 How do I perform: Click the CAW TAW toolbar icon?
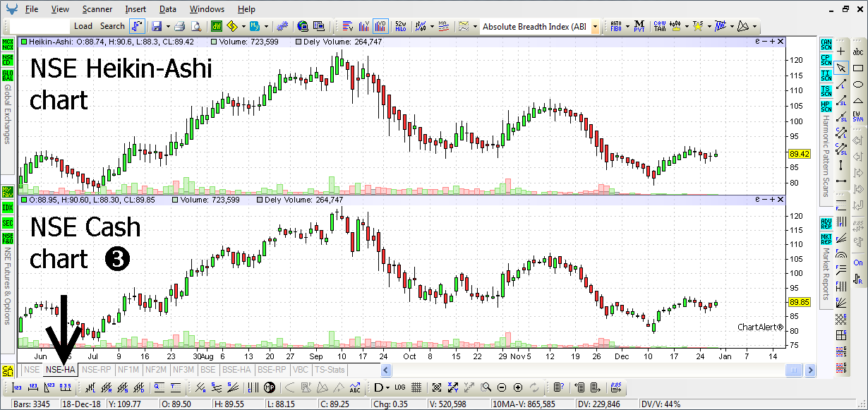[660, 27]
